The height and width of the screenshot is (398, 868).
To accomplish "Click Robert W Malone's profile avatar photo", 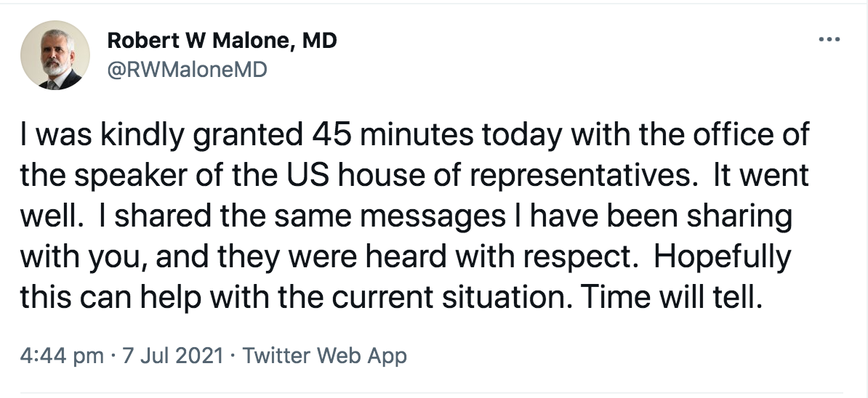I will point(55,54).
